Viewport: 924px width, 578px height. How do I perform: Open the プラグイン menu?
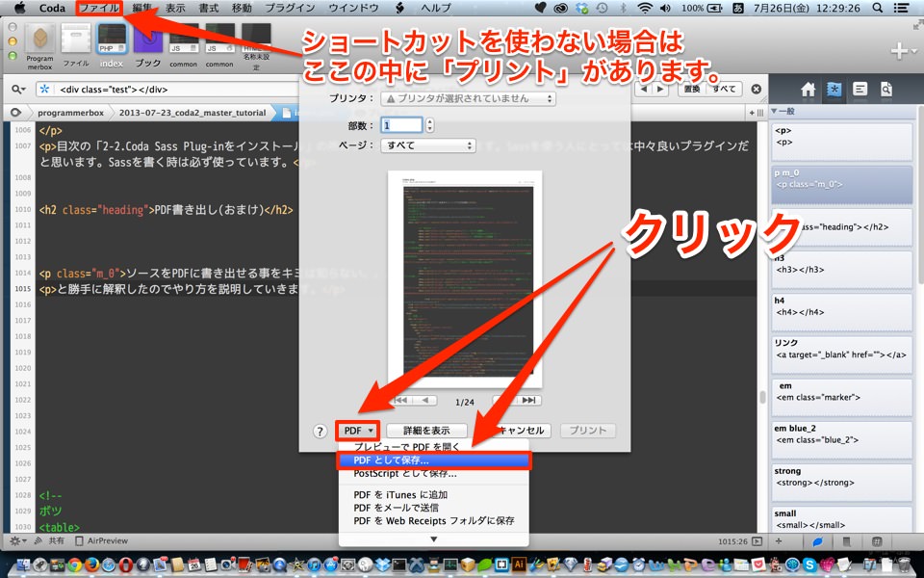(290, 9)
